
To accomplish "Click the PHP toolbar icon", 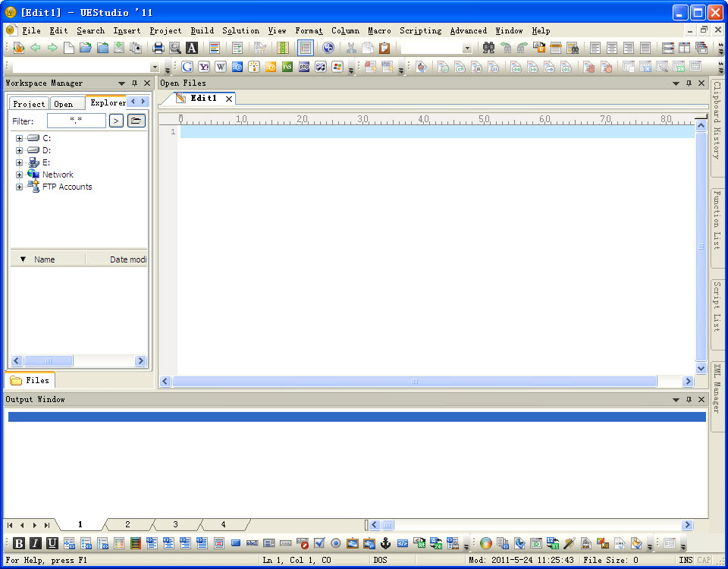I will tap(304, 67).
